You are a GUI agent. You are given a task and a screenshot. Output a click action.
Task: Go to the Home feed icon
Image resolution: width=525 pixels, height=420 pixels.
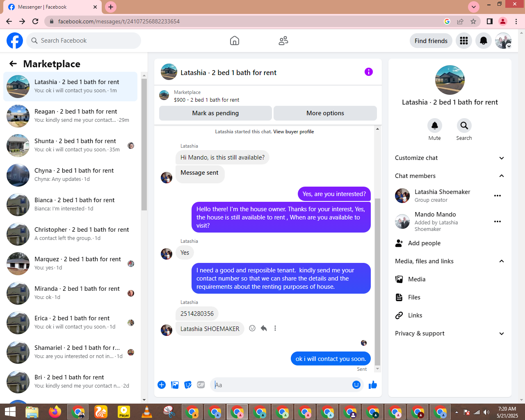pos(235,41)
